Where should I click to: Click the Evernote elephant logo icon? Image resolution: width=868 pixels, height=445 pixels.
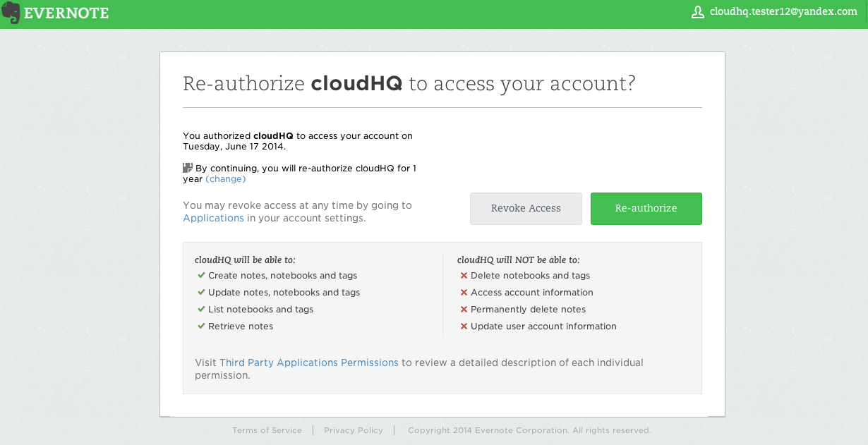point(11,13)
